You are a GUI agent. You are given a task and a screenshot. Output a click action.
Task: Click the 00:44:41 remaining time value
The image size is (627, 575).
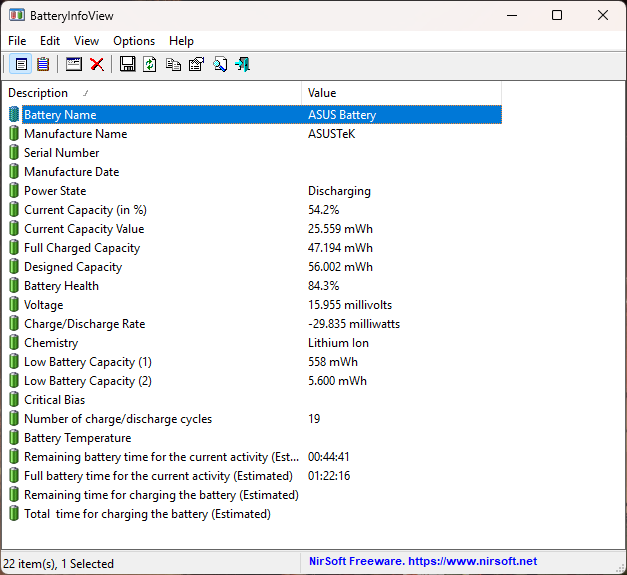click(329, 457)
